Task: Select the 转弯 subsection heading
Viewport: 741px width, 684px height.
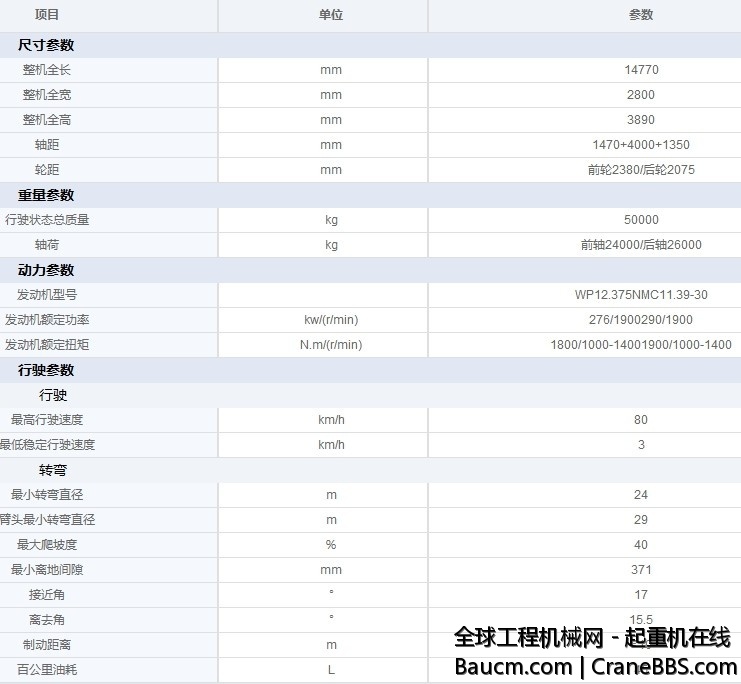Action: point(53,470)
